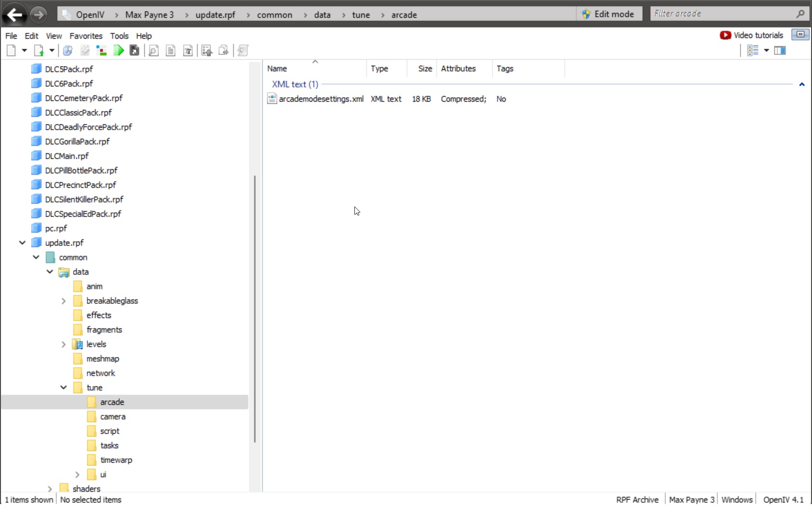The width and height of the screenshot is (812, 506).
Task: Select the camera folder
Action: click(x=113, y=416)
